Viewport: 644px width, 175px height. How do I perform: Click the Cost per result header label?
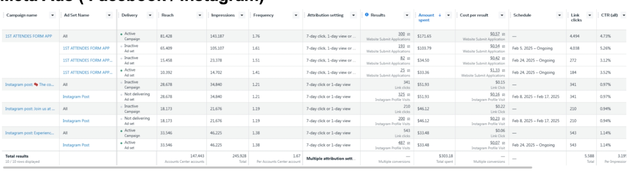[x=474, y=15]
